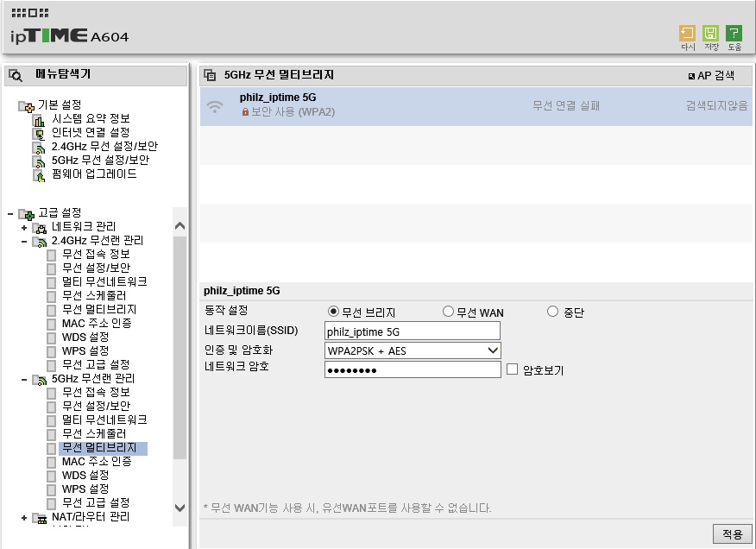
Task: Open 5GHz WDS 설정 menu item
Action: [85, 475]
